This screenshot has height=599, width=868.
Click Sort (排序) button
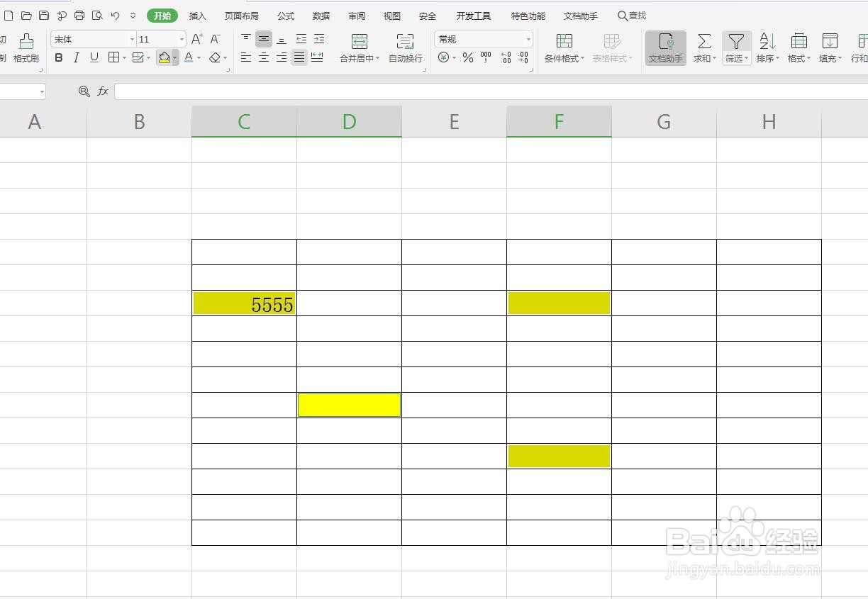click(767, 47)
